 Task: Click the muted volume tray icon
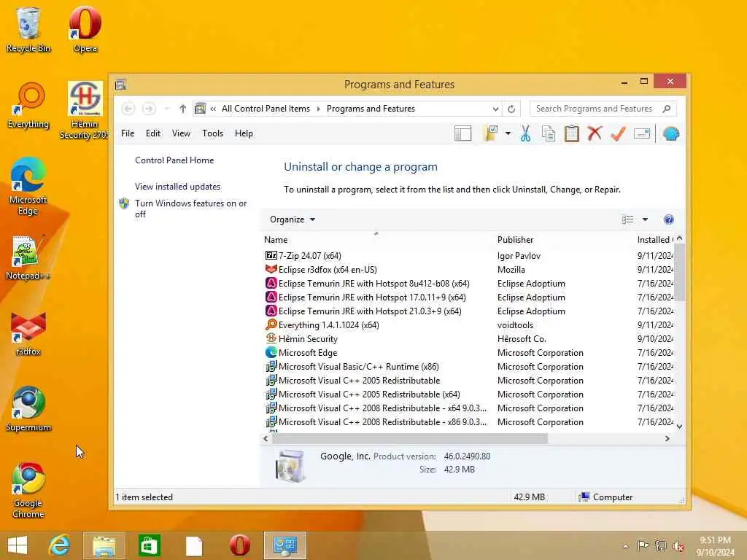[678, 546]
